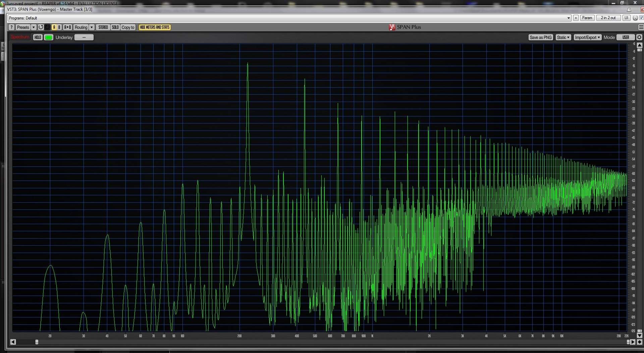Click the question mark help icon
The width and height of the screenshot is (644, 353).
(11, 27)
